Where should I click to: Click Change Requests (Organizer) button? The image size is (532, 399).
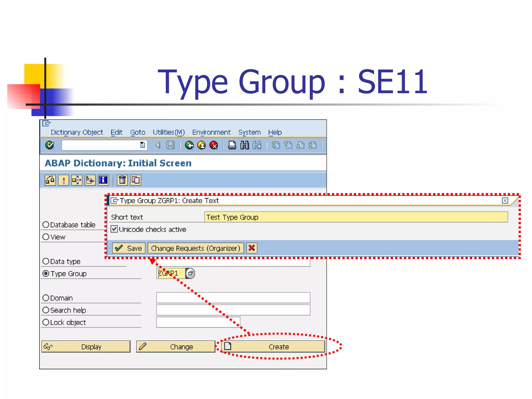(196, 248)
